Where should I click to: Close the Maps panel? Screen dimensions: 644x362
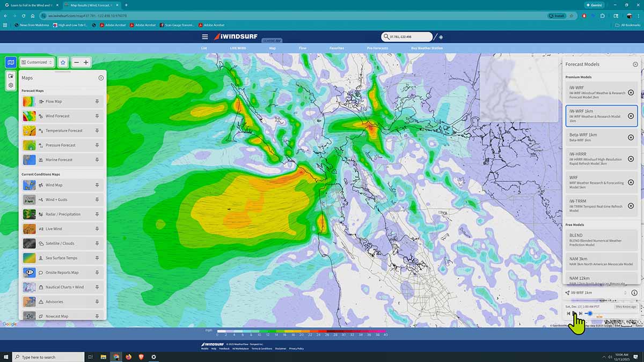coord(101,78)
